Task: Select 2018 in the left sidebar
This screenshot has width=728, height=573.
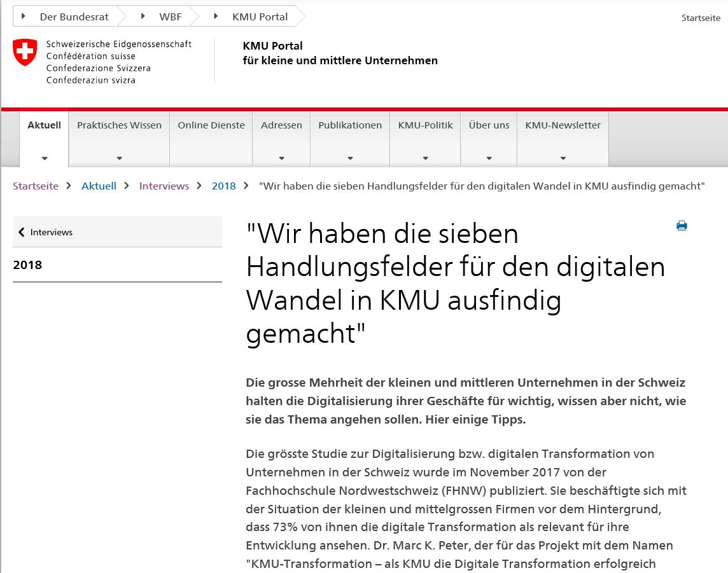Action: 27,265
